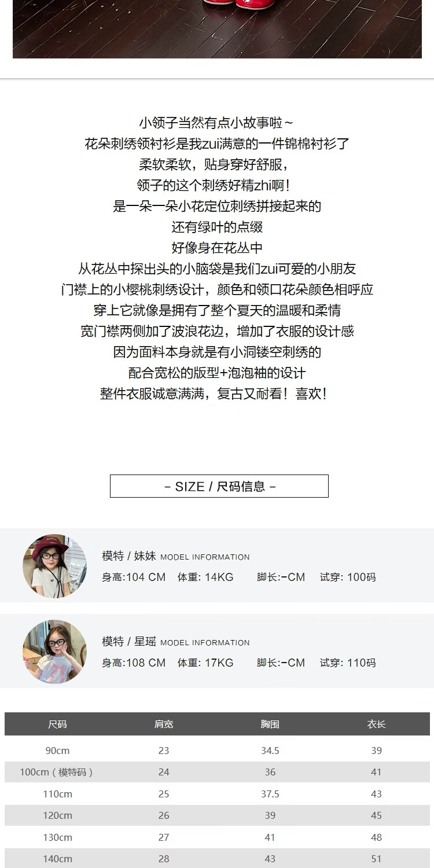This screenshot has width=434, height=868.
Task: Click the 妹妹 model avatar photo
Action: [x=54, y=566]
